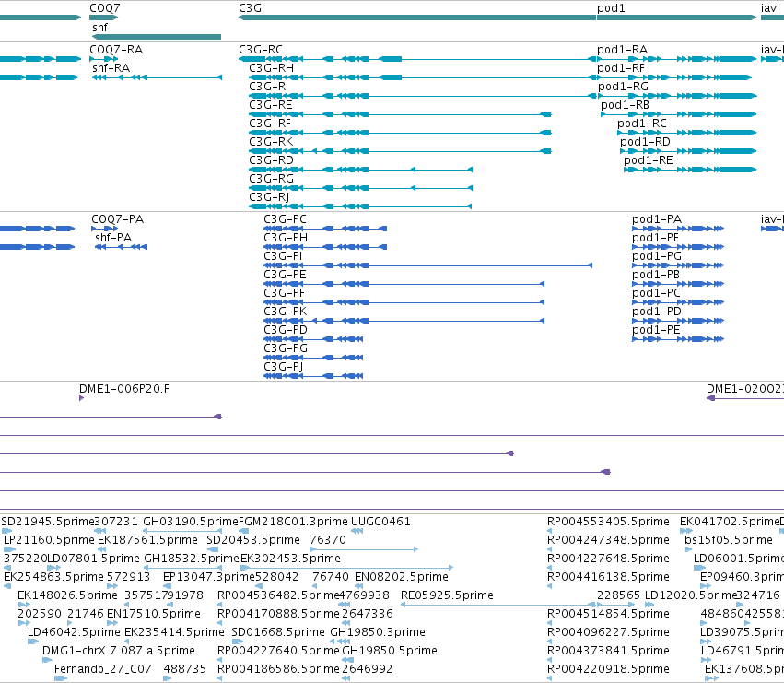Click EST RP004416138.5prime
This screenshot has height=683, width=784.
(x=608, y=577)
